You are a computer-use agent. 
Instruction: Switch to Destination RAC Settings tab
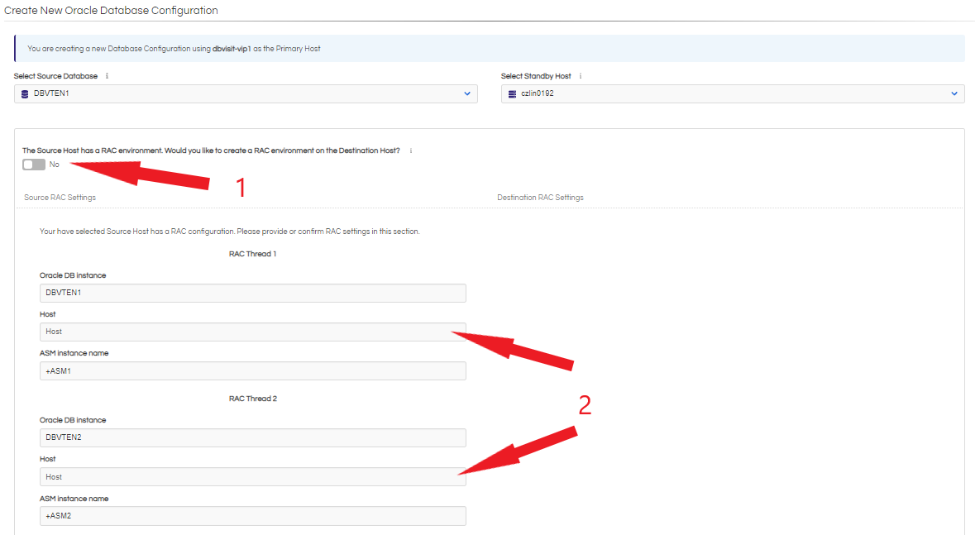pyautogui.click(x=540, y=198)
